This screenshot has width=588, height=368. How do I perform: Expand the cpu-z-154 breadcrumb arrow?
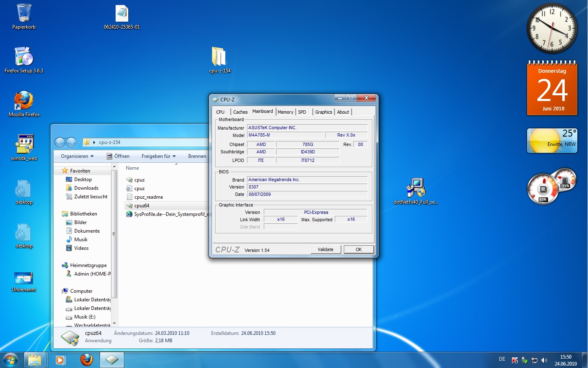coord(94,142)
